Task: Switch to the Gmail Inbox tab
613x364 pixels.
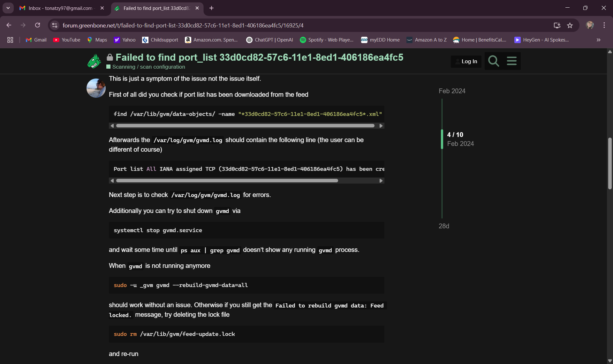Action: pyautogui.click(x=60, y=8)
